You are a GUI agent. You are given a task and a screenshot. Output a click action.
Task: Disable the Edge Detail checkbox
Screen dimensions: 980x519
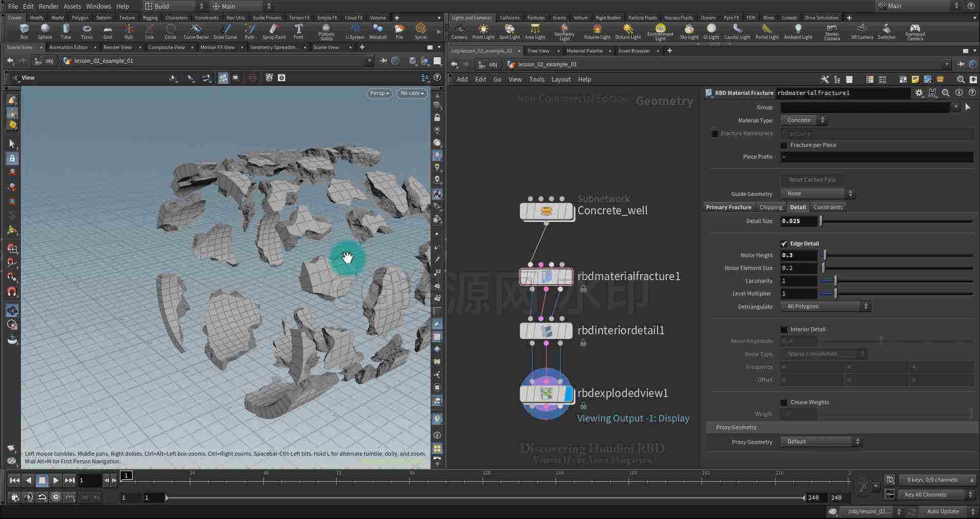click(x=784, y=243)
